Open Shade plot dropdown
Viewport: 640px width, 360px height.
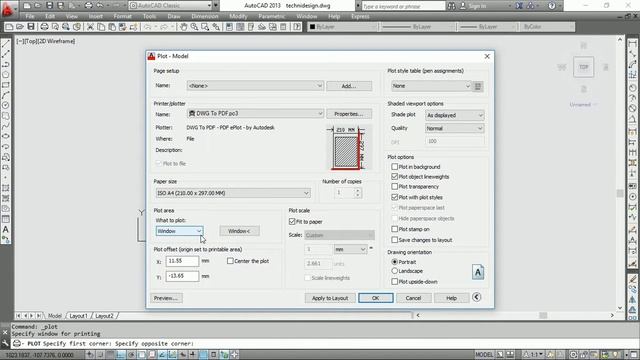(x=454, y=115)
